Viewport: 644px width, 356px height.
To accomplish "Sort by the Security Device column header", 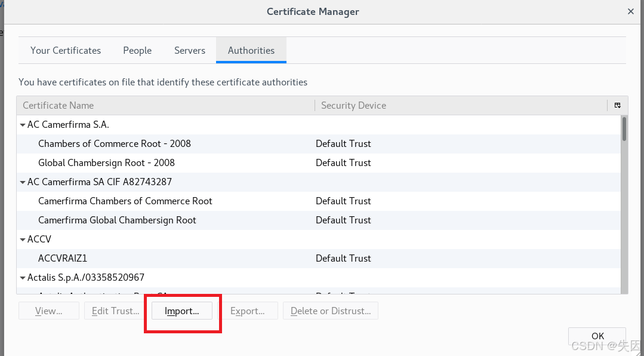I will (461, 105).
